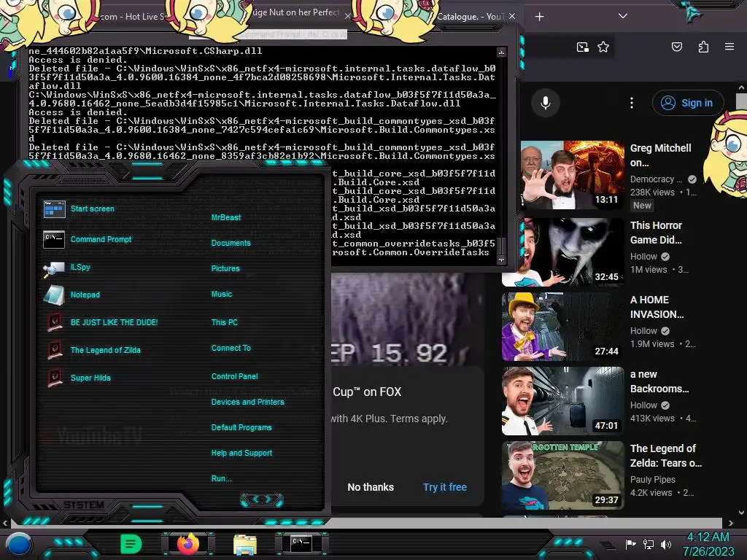Open the Firefox extensions menu

[x=703, y=47]
